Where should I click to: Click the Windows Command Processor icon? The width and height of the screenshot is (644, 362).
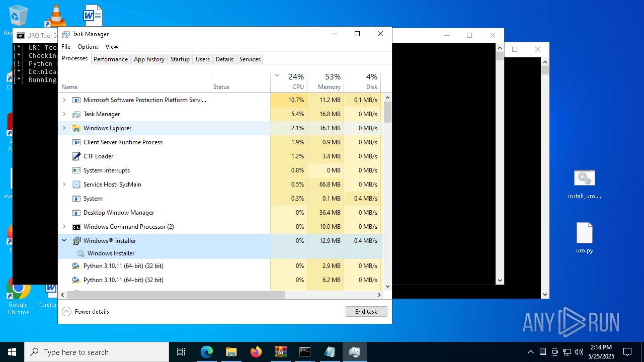[x=76, y=227]
